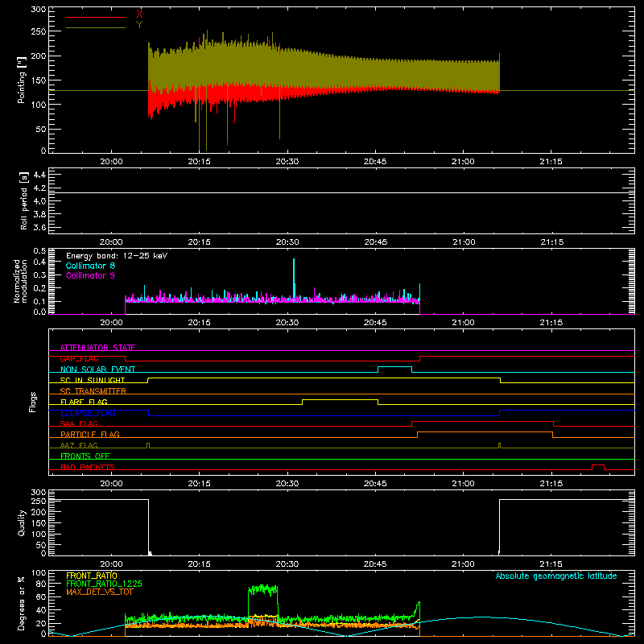Click the orange MAX_DET_VS_TOT legend entry

[99, 592]
